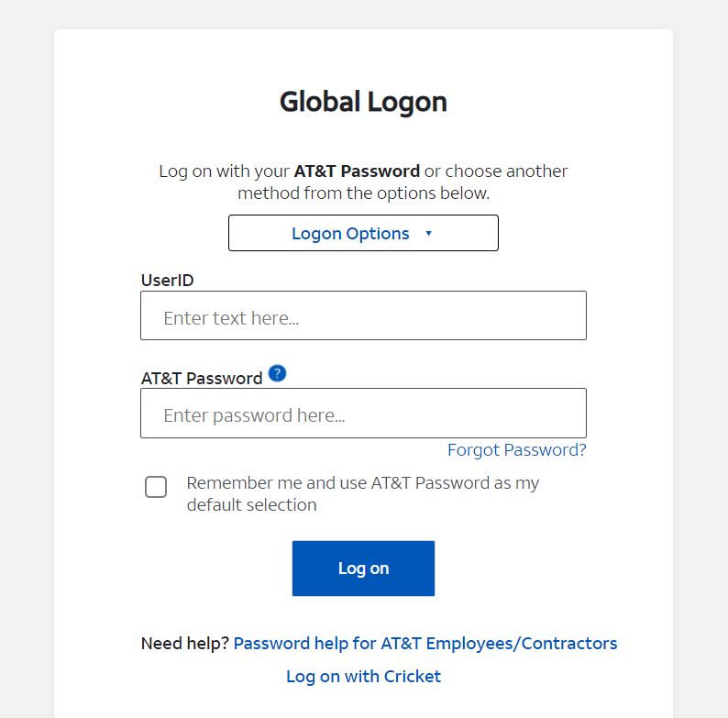The image size is (728, 718).
Task: Click the blue Log on button
Action: point(363,569)
